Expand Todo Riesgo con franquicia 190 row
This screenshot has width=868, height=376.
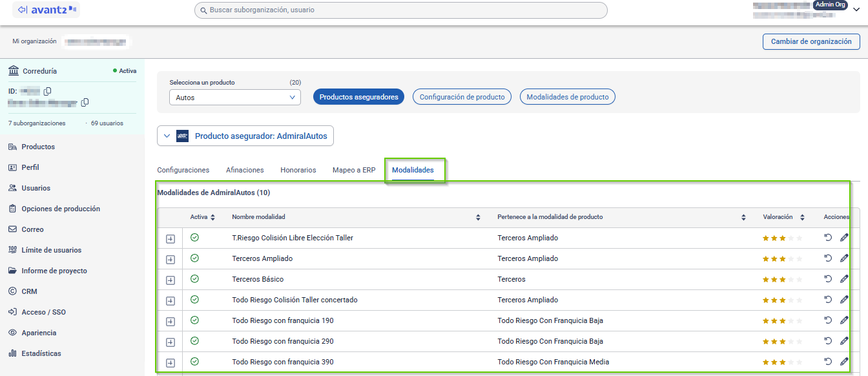point(170,322)
